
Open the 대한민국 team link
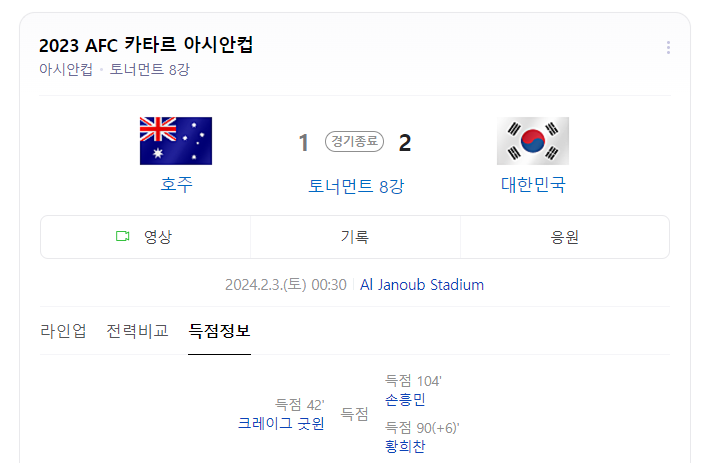(x=533, y=184)
